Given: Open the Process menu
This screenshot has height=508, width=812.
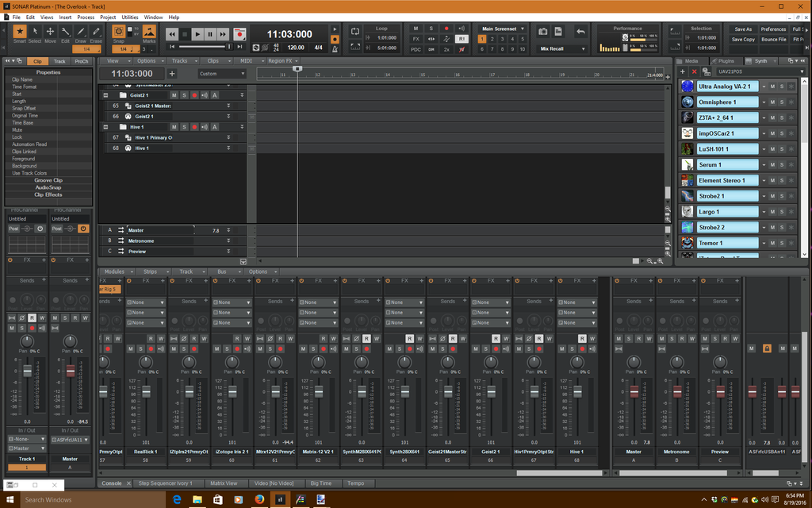Looking at the screenshot, I should [x=86, y=17].
